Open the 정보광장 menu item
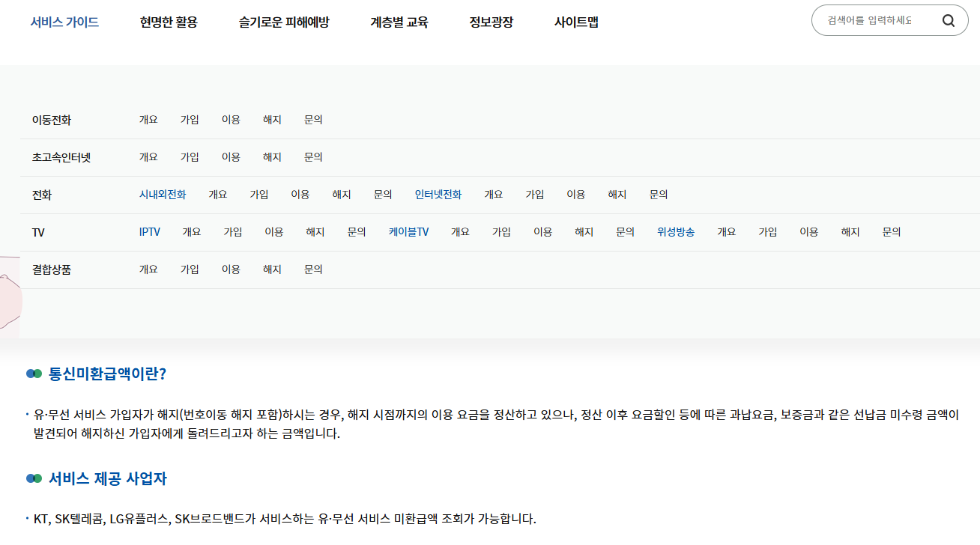980x545 pixels. pos(490,22)
